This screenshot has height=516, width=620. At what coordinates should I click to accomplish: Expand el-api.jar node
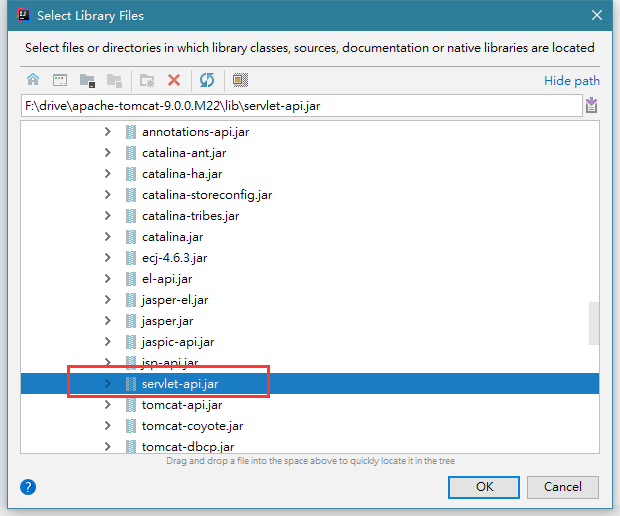click(108, 278)
